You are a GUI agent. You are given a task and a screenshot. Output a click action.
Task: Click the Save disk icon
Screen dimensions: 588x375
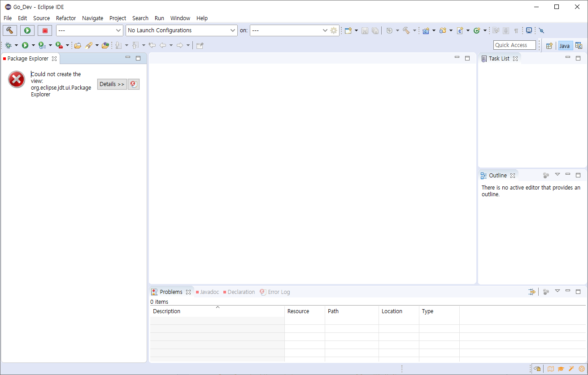[x=365, y=30]
